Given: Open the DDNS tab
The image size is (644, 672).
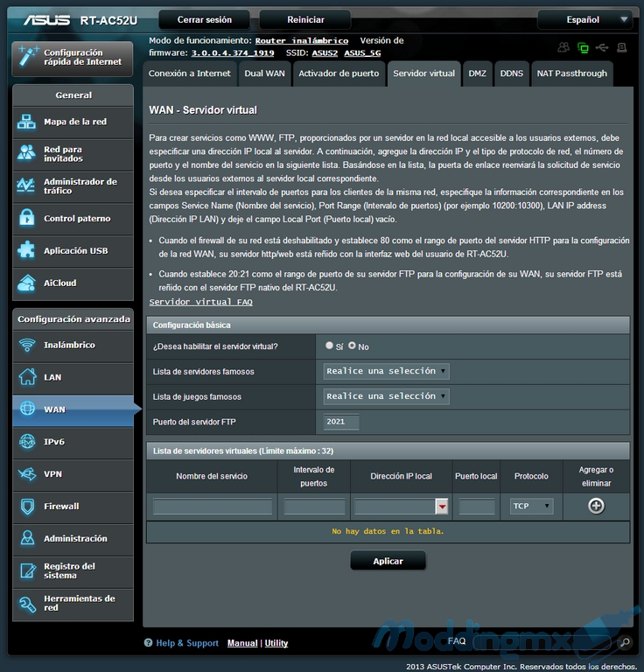Looking at the screenshot, I should pos(512,73).
